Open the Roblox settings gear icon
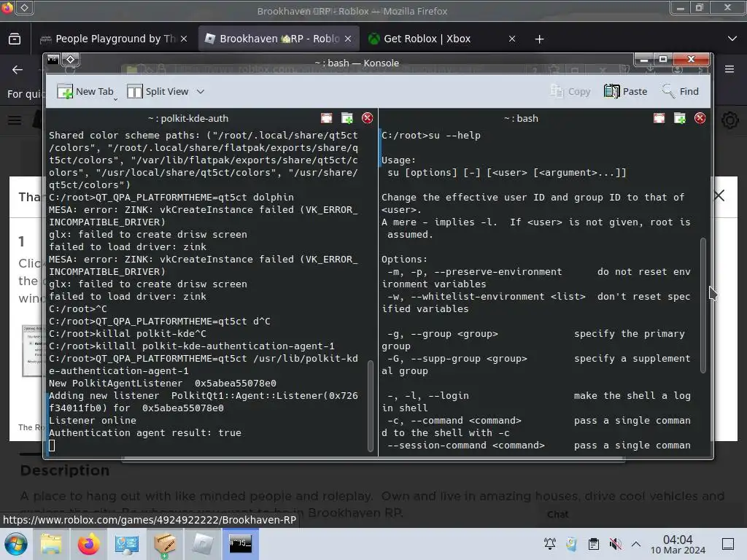 (729, 120)
